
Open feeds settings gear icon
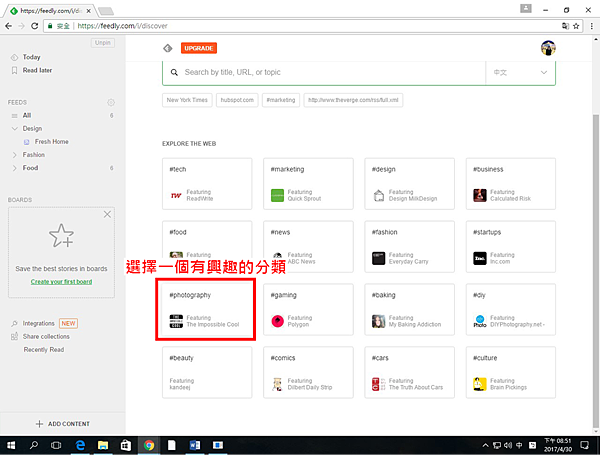pyautogui.click(x=111, y=103)
